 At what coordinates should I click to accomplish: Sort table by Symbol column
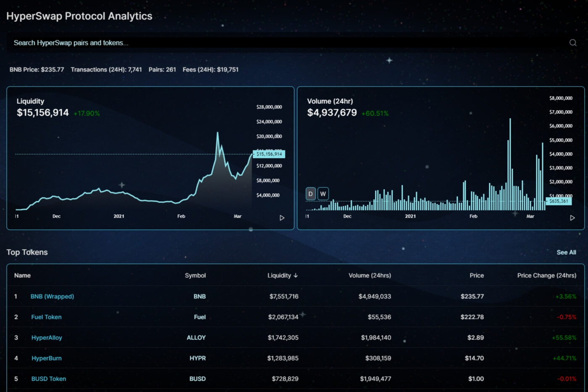point(195,276)
